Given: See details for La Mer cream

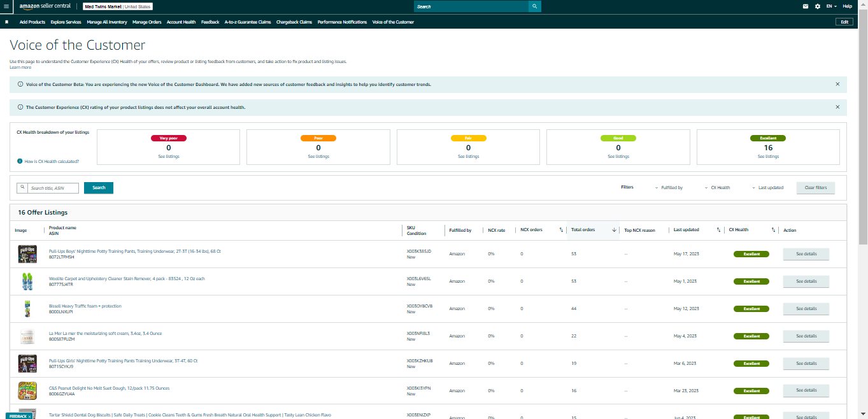Looking at the screenshot, I should [x=806, y=336].
